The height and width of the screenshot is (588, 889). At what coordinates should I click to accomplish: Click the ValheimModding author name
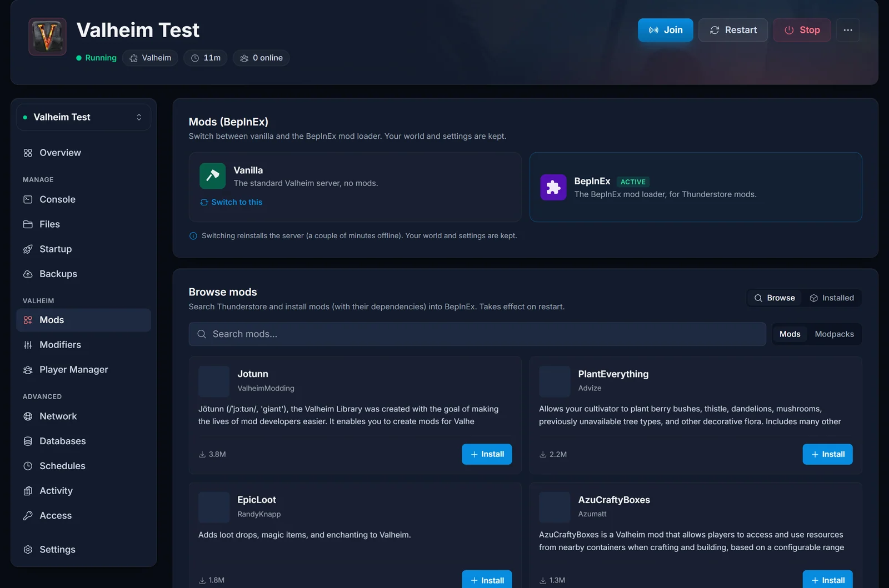point(266,389)
